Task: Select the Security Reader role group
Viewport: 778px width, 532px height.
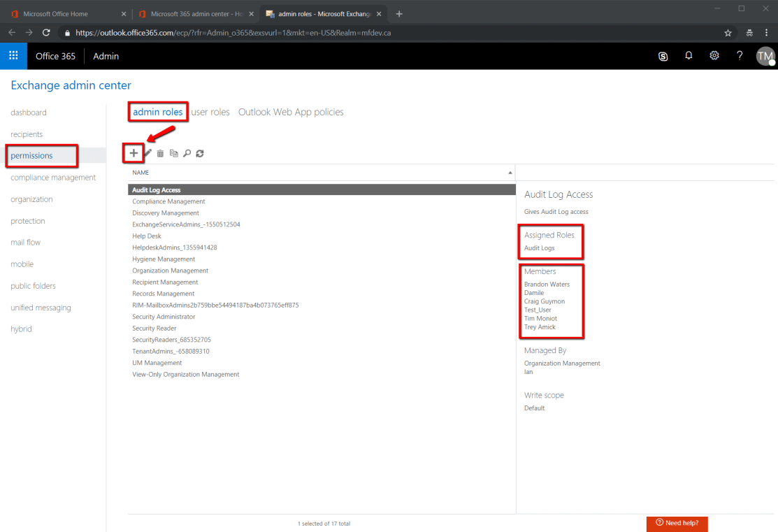Action: coord(322,329)
